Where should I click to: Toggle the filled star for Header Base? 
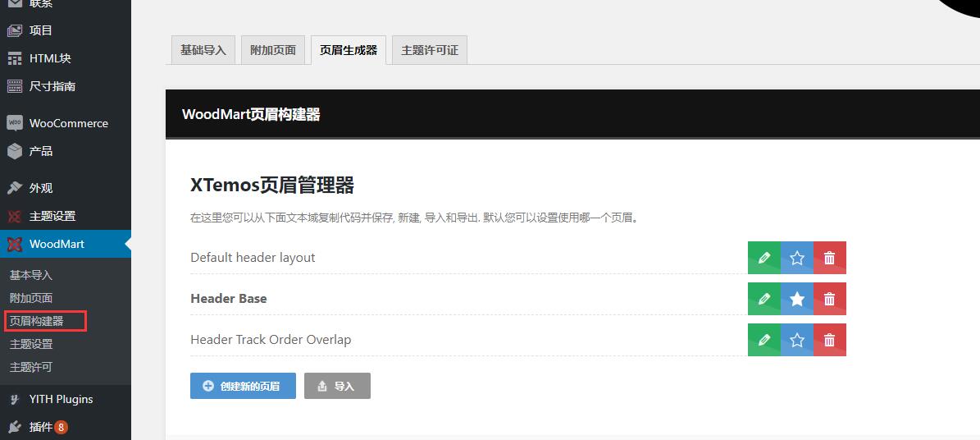pyautogui.click(x=797, y=299)
